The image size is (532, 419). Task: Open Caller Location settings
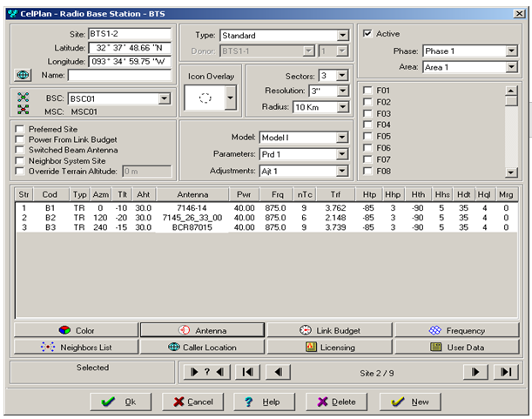[202, 347]
